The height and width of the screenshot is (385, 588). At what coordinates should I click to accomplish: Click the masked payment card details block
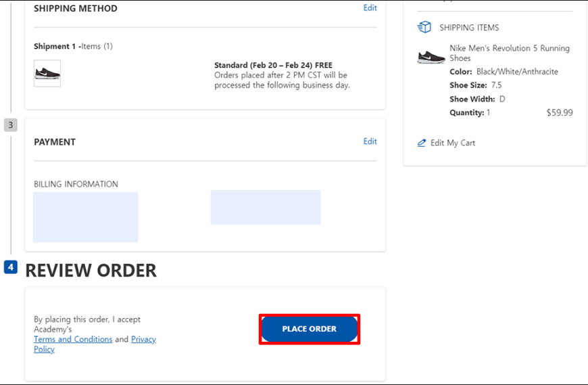[266, 208]
